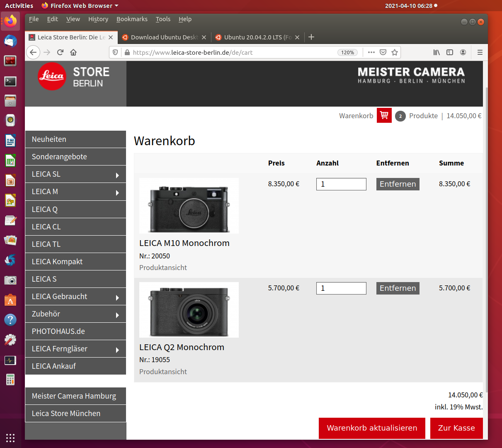Bookmark this page with the star icon
The height and width of the screenshot is (448, 502).
tap(395, 52)
